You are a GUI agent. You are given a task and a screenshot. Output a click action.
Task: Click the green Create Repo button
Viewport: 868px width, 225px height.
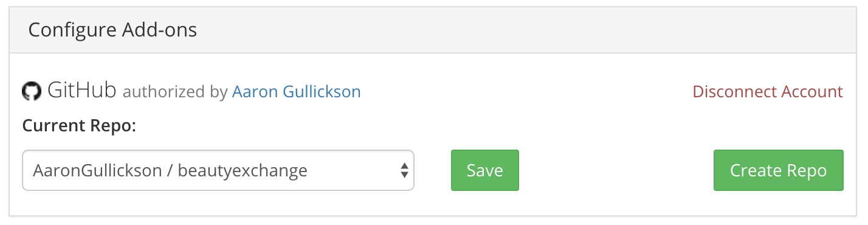(x=779, y=170)
